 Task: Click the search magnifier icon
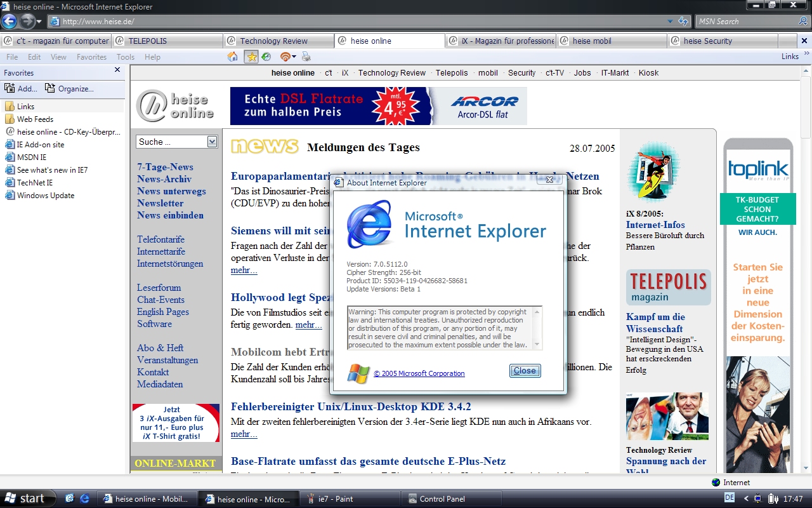pos(803,22)
